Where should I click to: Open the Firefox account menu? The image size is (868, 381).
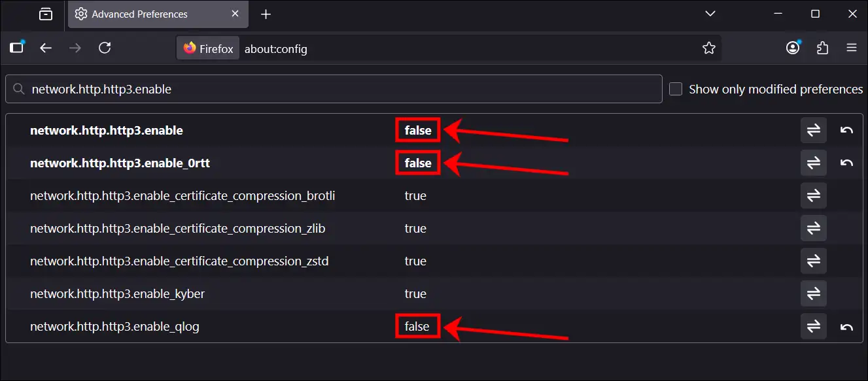coord(793,48)
